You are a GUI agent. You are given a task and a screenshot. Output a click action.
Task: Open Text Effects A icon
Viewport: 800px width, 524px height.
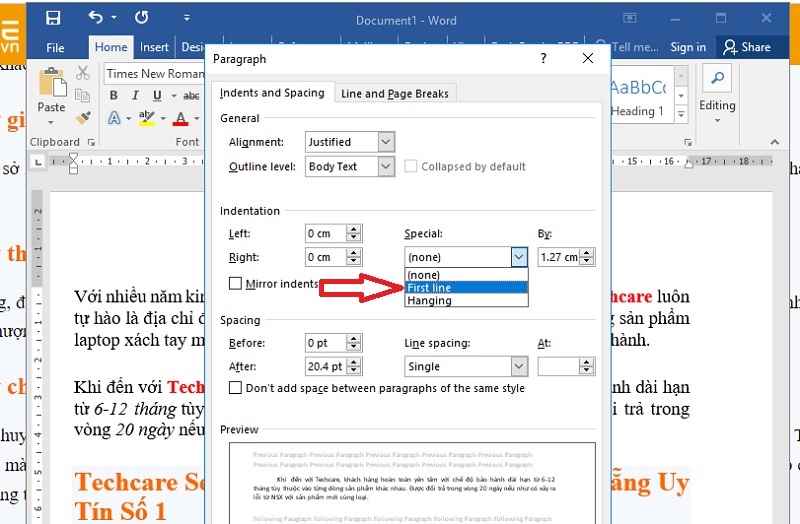coord(114,118)
